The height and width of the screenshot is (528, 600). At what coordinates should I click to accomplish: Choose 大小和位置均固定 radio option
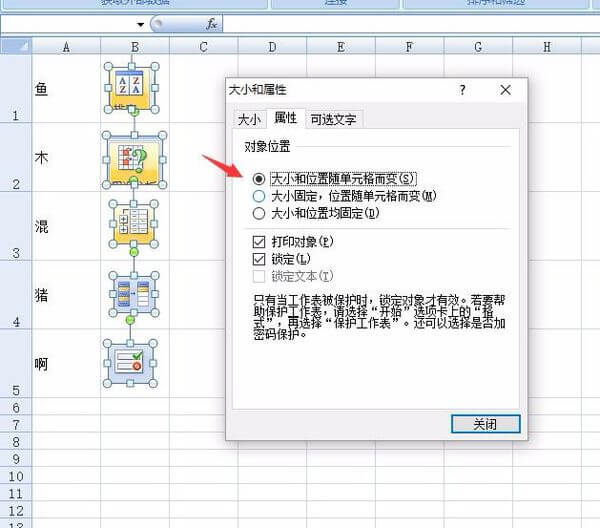[x=259, y=213]
